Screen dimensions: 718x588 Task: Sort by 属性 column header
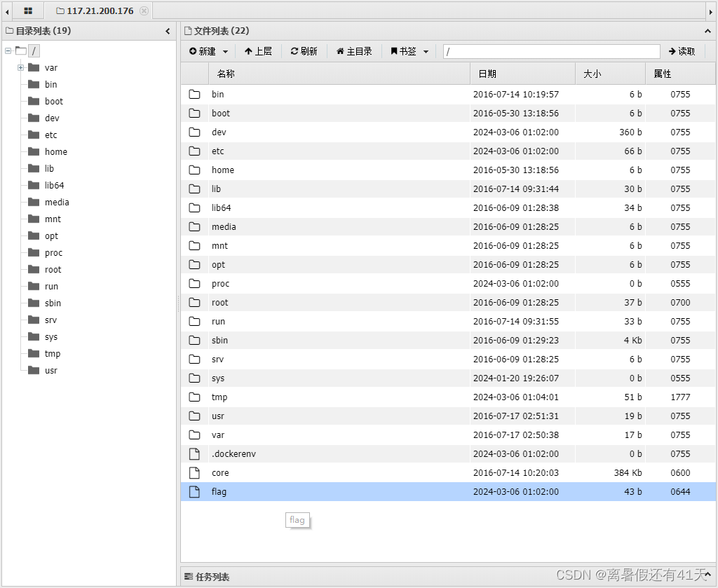(680, 74)
